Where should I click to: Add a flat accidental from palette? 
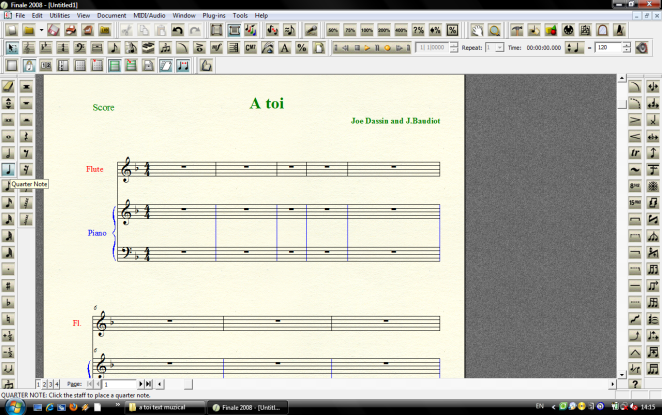pyautogui.click(x=8, y=303)
